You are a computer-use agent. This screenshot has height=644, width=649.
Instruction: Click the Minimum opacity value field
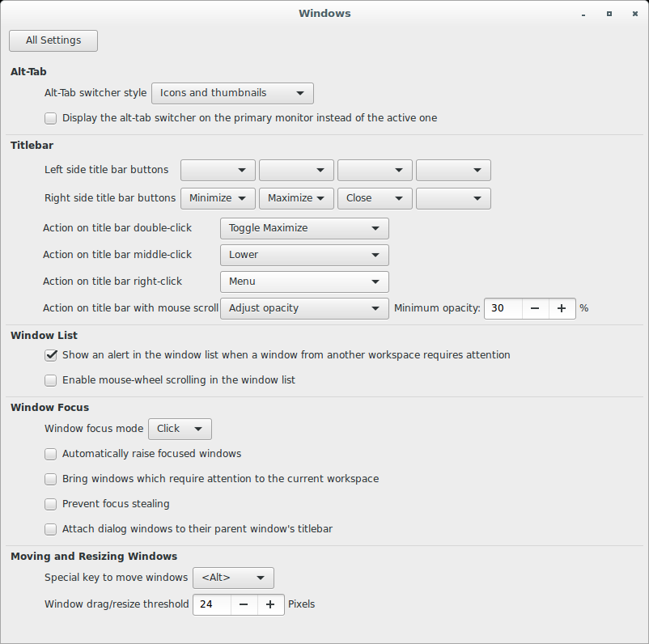(503, 308)
